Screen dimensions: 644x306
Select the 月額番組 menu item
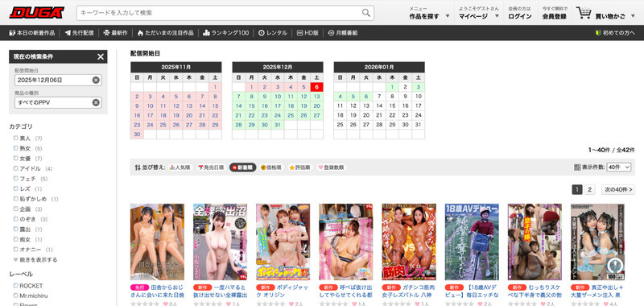coord(343,33)
